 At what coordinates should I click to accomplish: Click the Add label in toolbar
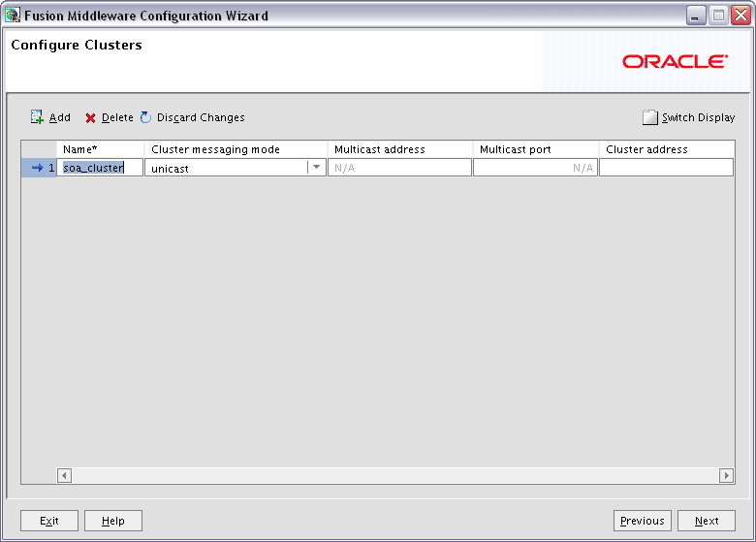coord(60,117)
